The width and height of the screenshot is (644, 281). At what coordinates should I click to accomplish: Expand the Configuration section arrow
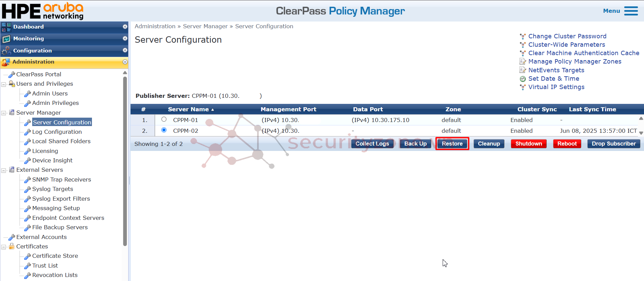(x=125, y=50)
